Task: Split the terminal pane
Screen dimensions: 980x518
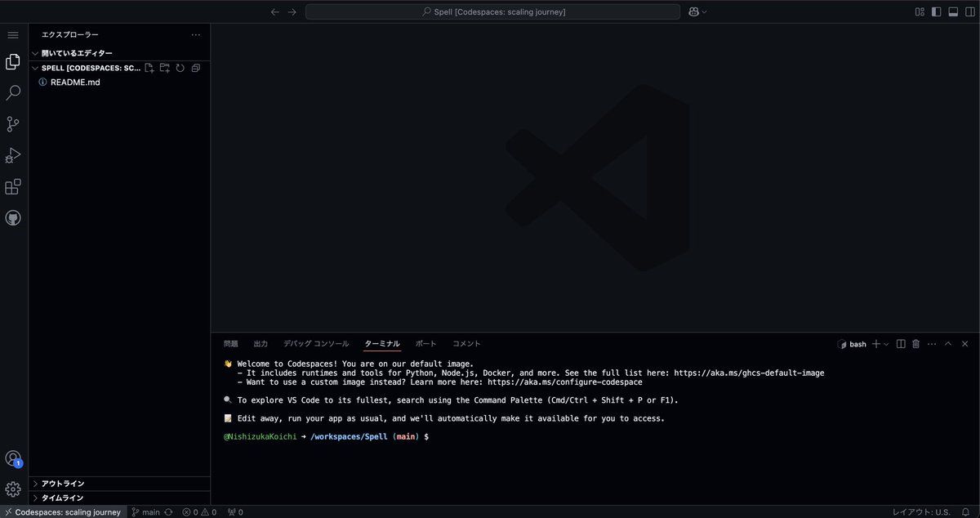Action: [x=901, y=344]
